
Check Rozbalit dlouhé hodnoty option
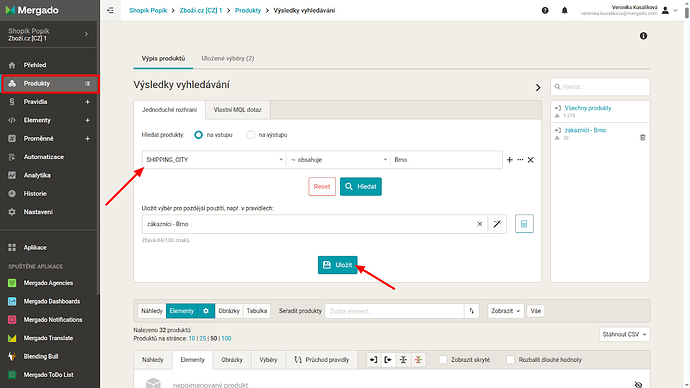click(510, 360)
